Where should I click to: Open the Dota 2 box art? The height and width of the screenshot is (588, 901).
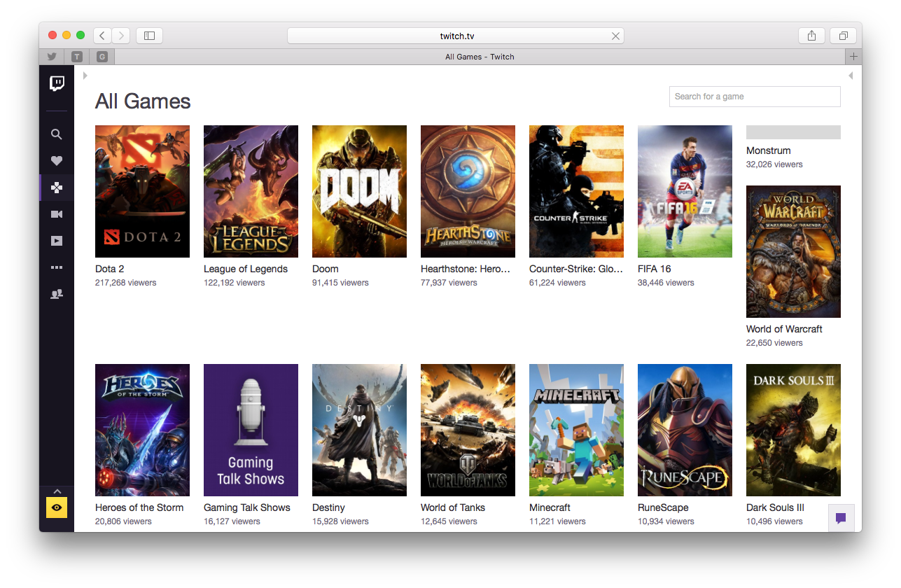click(x=142, y=191)
